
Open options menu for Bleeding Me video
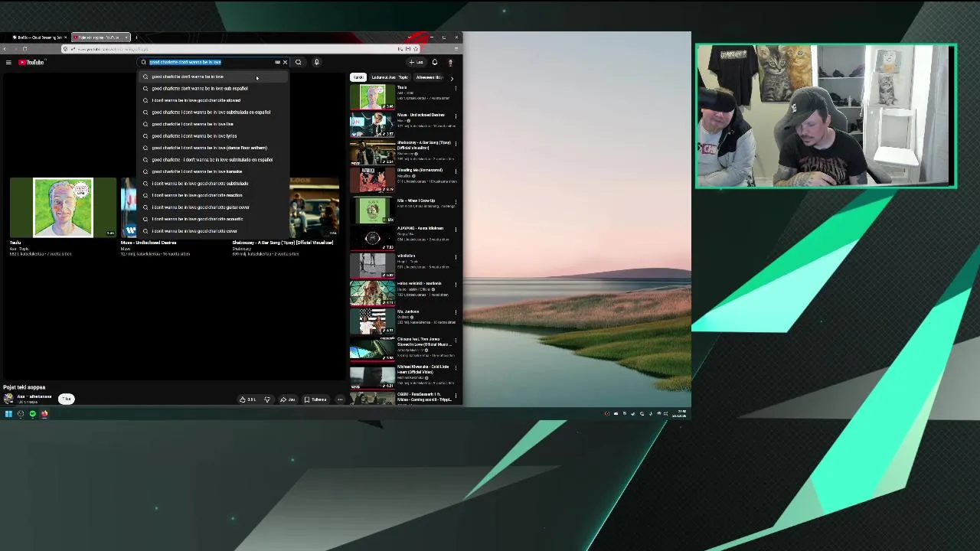tap(456, 171)
